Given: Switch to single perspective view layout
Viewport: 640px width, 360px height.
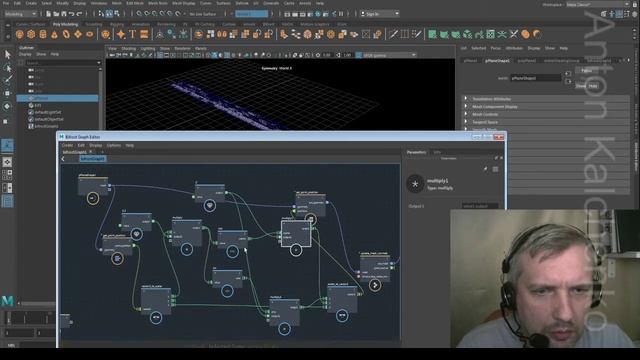Looking at the screenshot, I should tap(7, 162).
